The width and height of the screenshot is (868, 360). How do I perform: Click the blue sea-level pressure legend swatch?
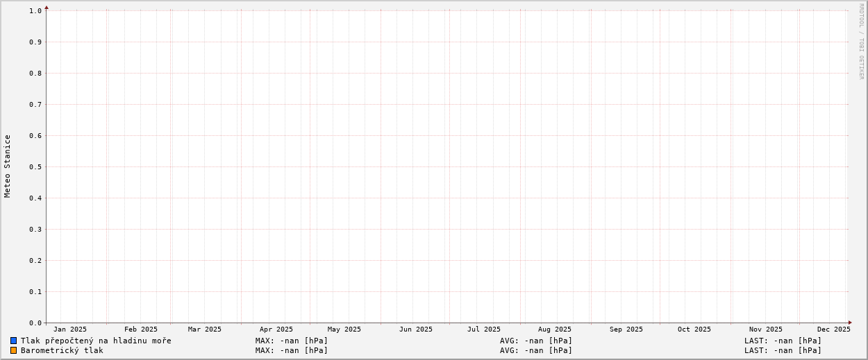pyautogui.click(x=13, y=341)
